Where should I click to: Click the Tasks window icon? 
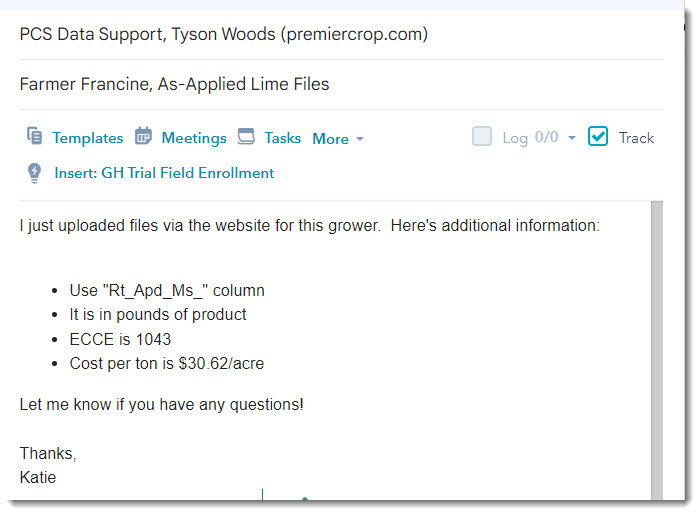point(246,137)
